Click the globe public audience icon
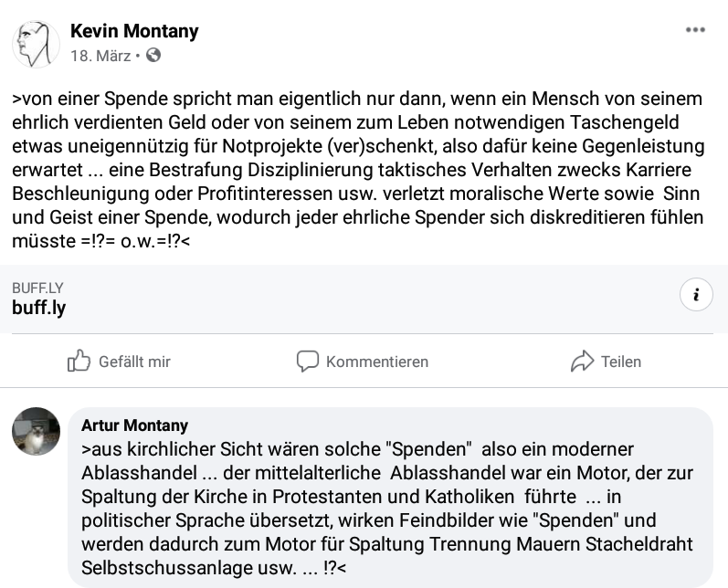728x588 pixels. pyautogui.click(x=153, y=55)
